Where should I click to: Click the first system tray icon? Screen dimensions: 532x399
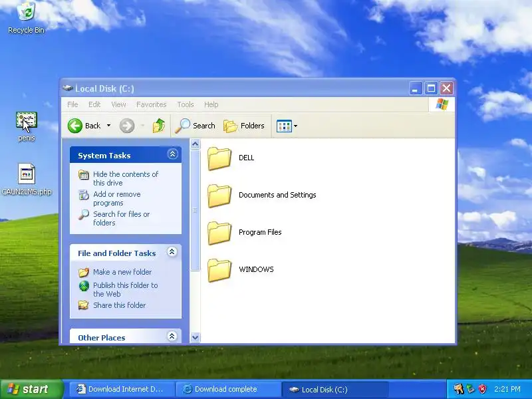(x=459, y=389)
